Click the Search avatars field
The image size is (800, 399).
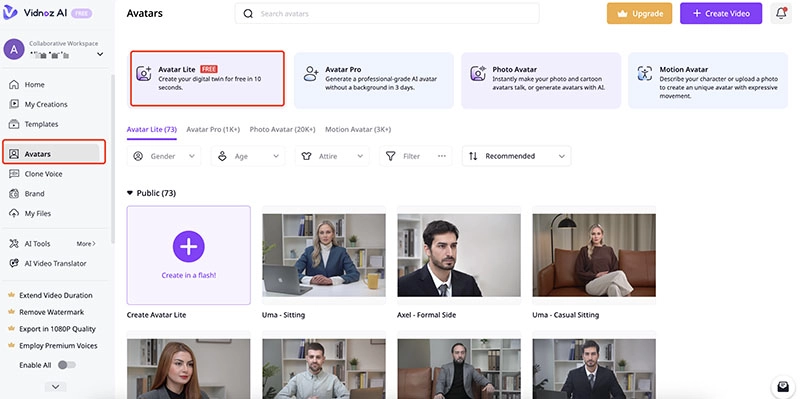tap(387, 14)
